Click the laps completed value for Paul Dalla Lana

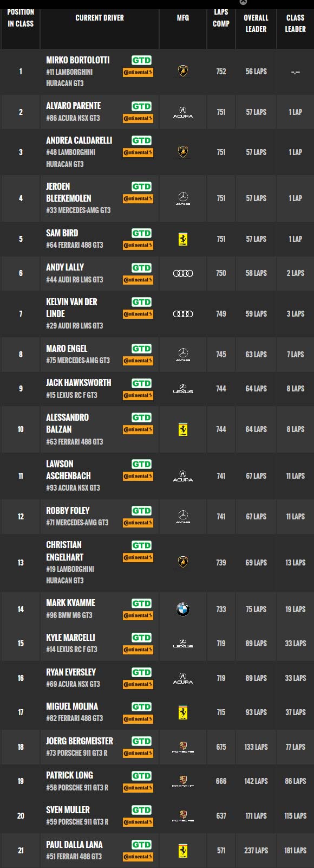pos(221,851)
